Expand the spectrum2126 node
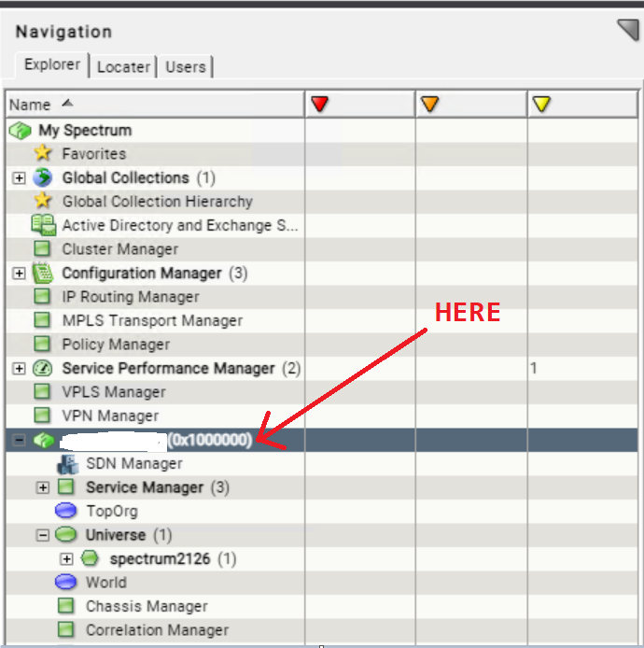This screenshot has height=648, width=644. click(x=66, y=559)
